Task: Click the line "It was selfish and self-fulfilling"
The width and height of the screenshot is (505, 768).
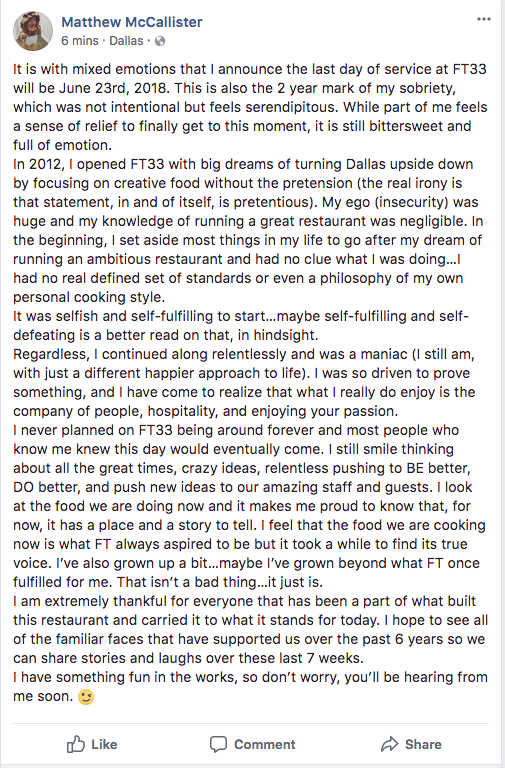Action: point(241,316)
